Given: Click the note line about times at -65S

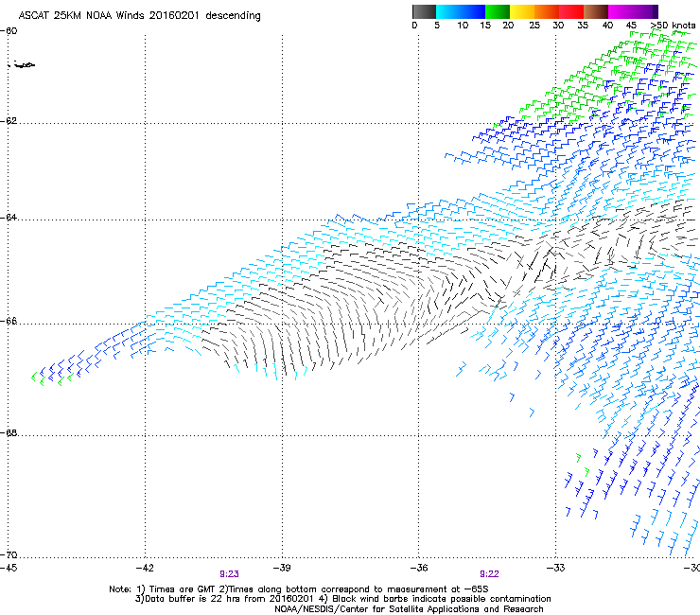Looking at the screenshot, I should tap(299, 589).
